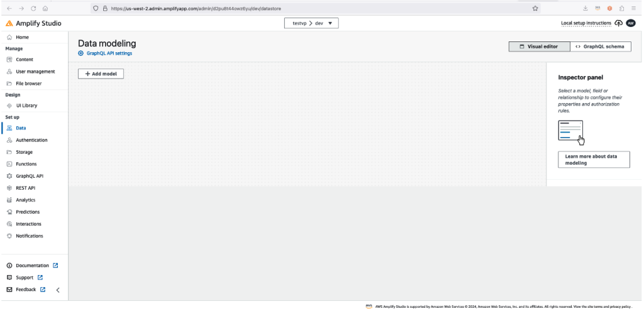Click the Storage folder icon
Screen dimensions: 644x311
point(9,152)
